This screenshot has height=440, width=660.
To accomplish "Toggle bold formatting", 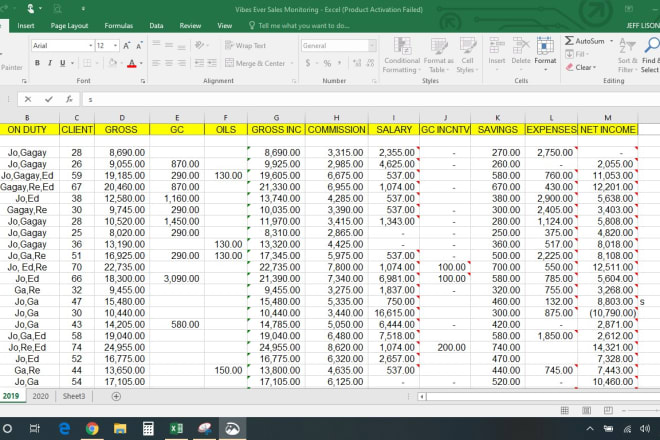I will (37, 63).
